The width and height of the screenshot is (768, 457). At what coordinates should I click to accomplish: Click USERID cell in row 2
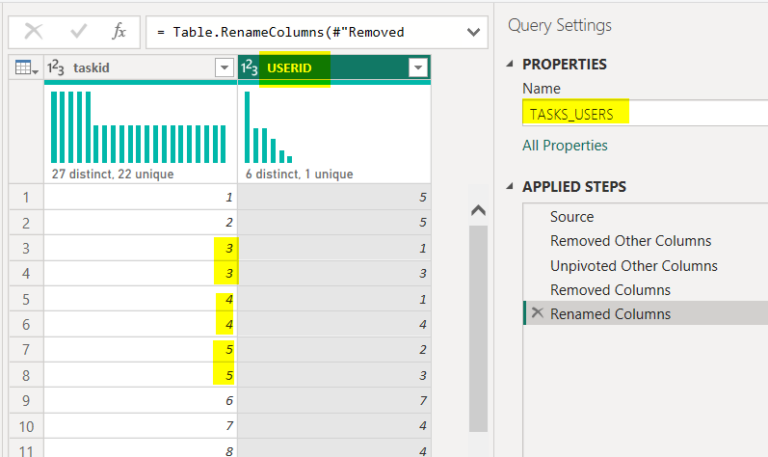[x=335, y=222]
